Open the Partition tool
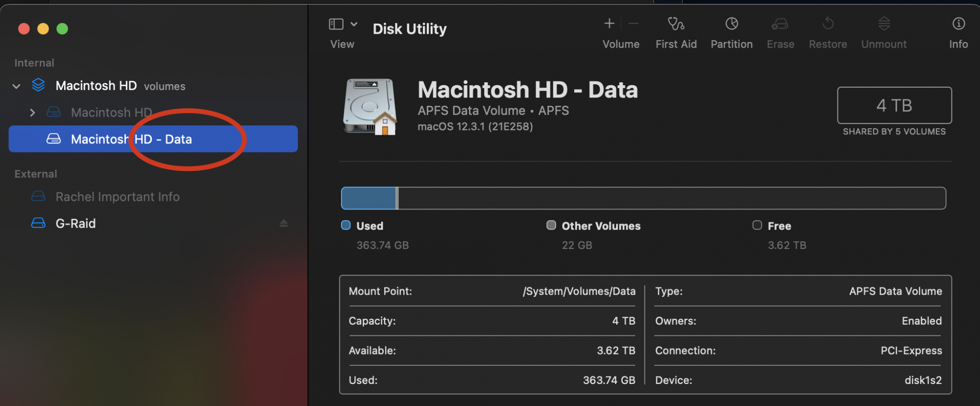Viewport: 980px width, 406px height. click(732, 24)
